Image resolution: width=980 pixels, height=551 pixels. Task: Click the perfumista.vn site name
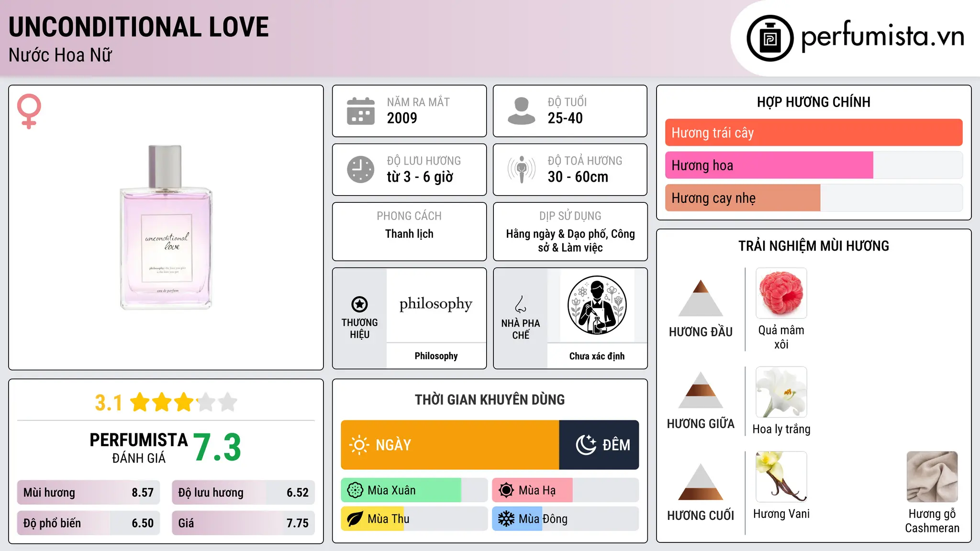coord(883,36)
